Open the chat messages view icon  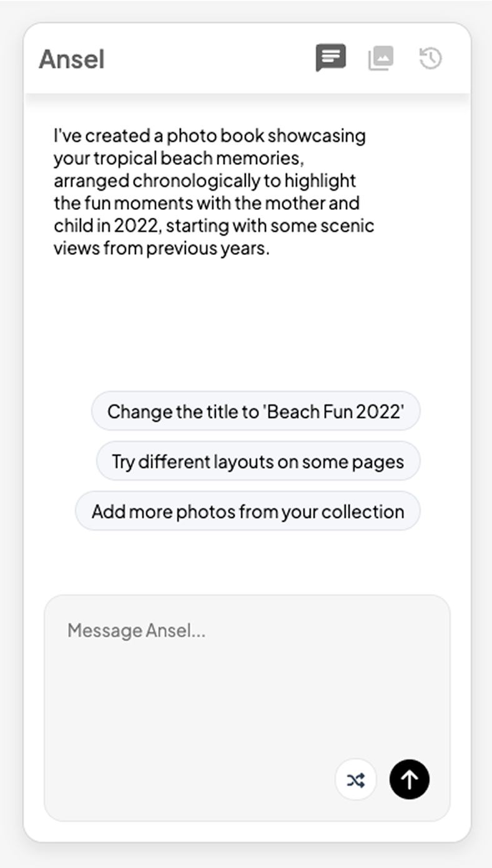[330, 59]
